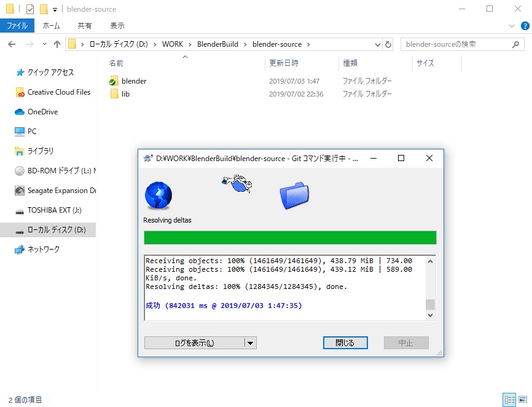Screen dimensions: 532x407
Task: Open the ホーム (Home) ribbon tab
Action: [51, 26]
